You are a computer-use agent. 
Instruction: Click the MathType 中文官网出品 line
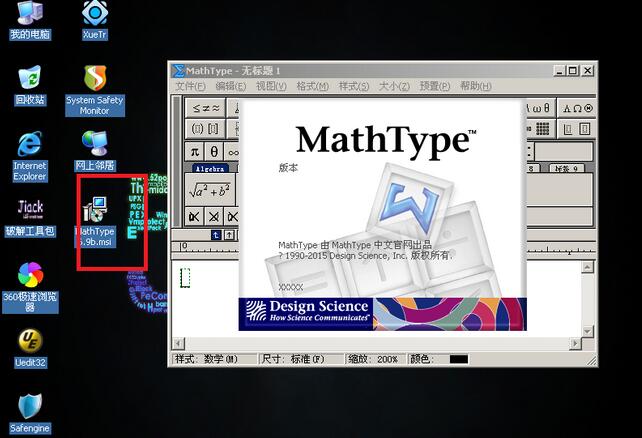pos(355,245)
